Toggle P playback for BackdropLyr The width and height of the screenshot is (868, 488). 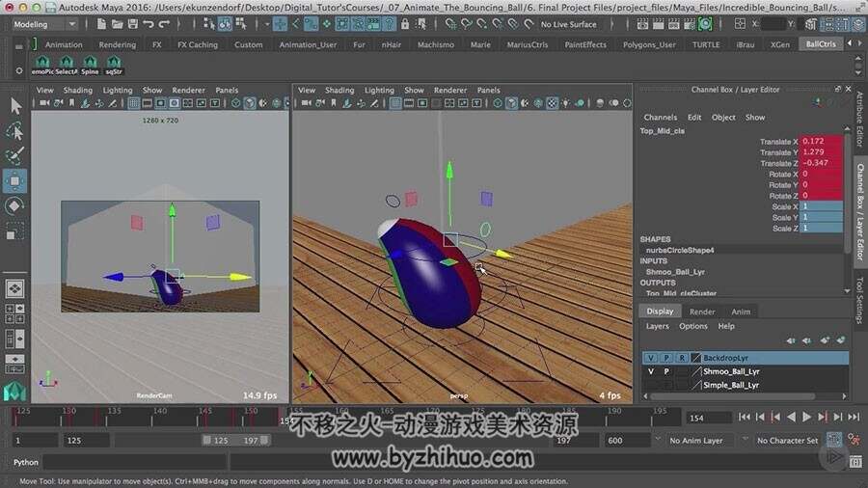click(x=666, y=358)
